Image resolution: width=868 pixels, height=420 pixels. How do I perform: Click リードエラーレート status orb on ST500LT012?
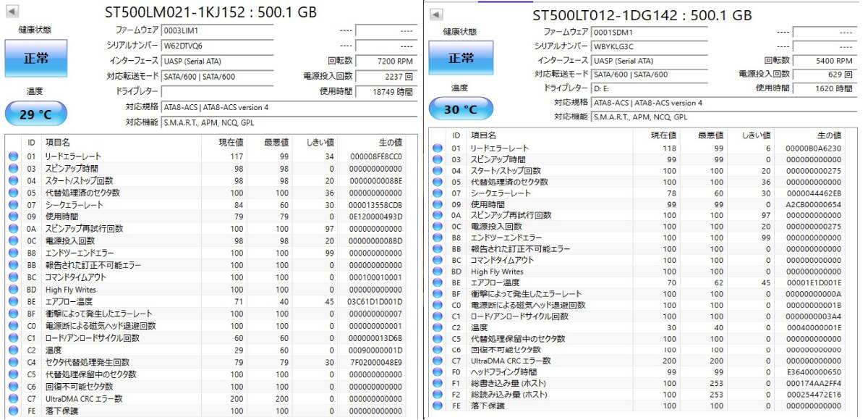click(437, 148)
